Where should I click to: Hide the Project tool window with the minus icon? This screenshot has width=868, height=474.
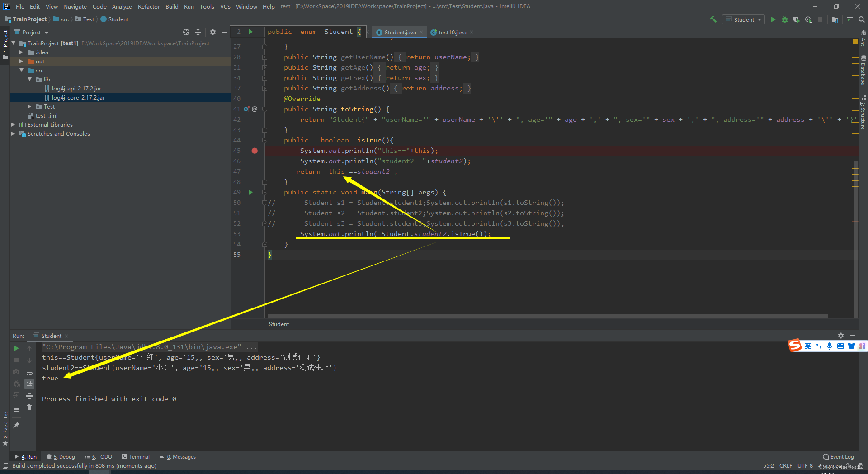[x=224, y=32]
